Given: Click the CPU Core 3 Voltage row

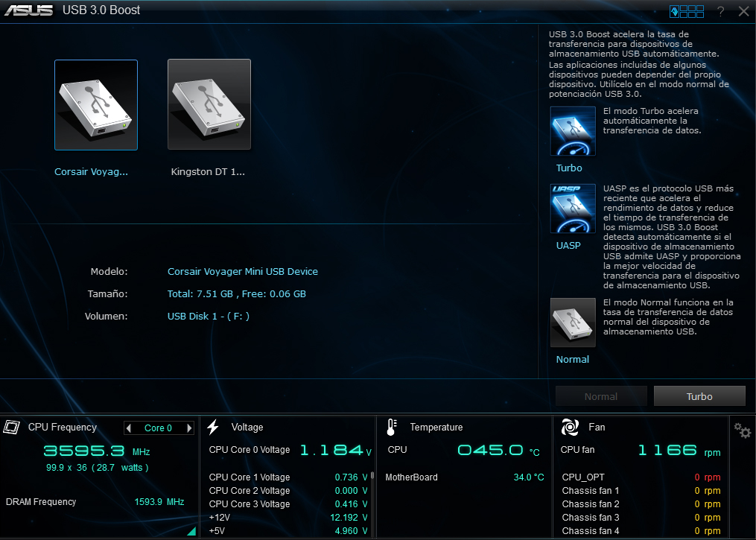Looking at the screenshot, I should click(288, 504).
